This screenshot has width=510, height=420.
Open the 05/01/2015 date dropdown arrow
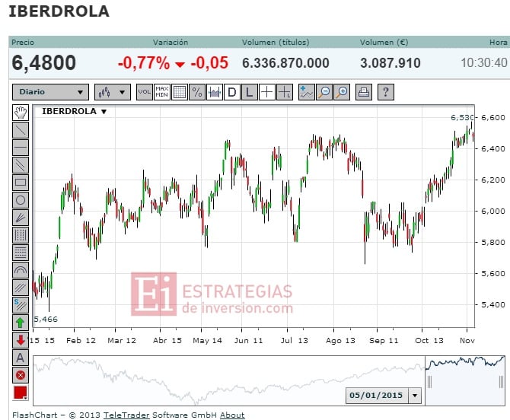pyautogui.click(x=415, y=396)
